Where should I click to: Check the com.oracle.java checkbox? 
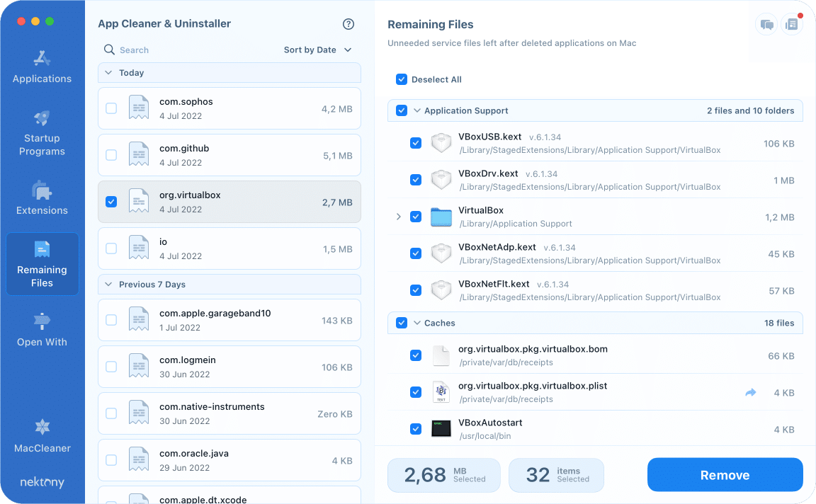pyautogui.click(x=111, y=460)
